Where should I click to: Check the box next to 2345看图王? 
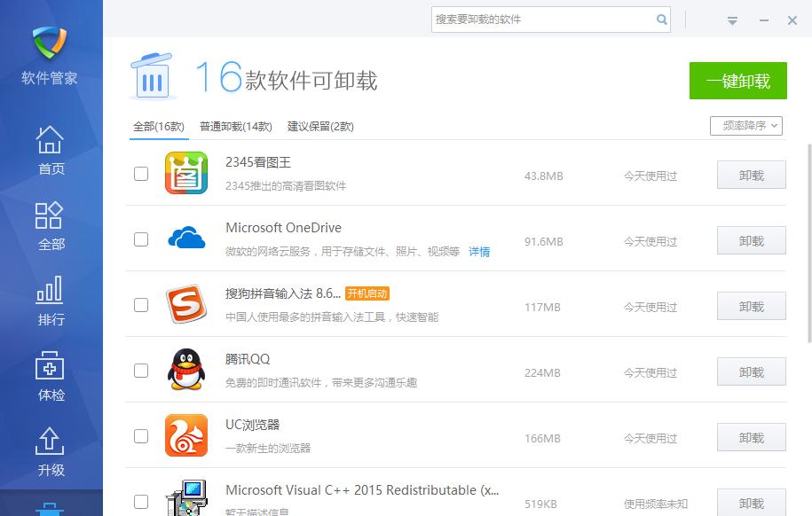140,174
